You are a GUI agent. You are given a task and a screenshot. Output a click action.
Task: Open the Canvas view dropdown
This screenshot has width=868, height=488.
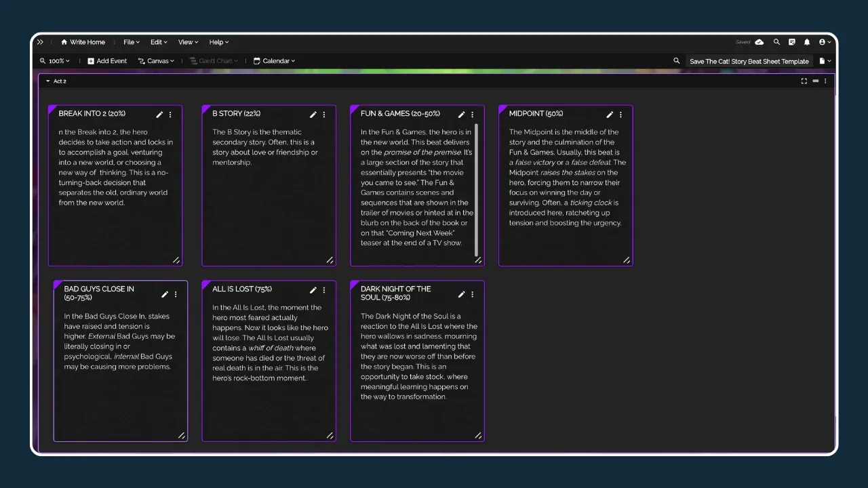pyautogui.click(x=156, y=61)
